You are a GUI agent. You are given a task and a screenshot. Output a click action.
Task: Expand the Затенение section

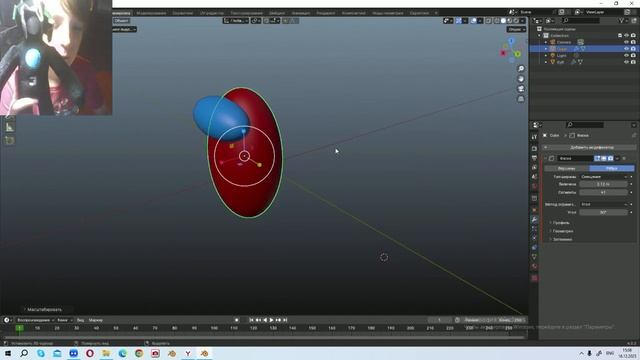562,239
